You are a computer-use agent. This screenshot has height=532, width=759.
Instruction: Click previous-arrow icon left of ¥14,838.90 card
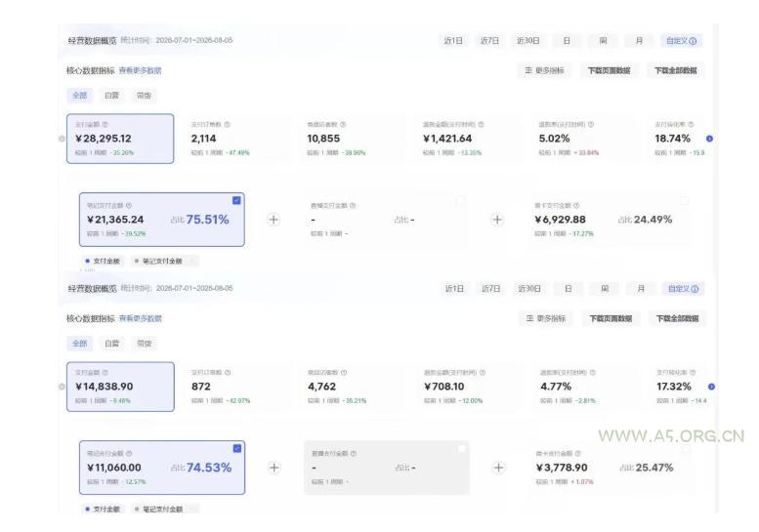[62, 387]
